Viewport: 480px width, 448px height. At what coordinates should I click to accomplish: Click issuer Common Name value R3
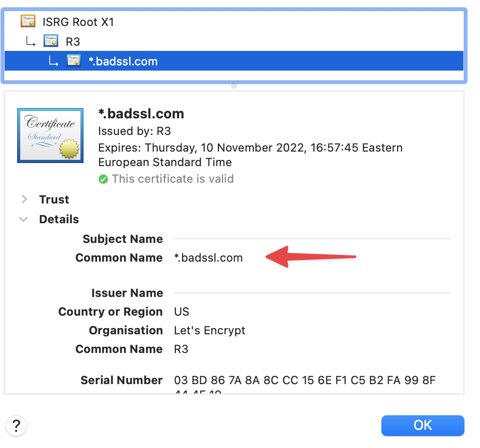(x=181, y=349)
